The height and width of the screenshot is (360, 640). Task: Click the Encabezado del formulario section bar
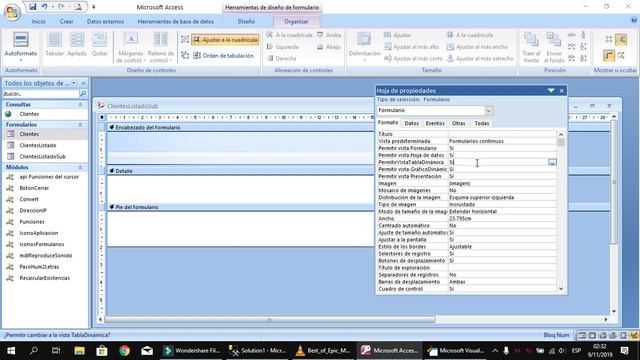pyautogui.click(x=241, y=128)
